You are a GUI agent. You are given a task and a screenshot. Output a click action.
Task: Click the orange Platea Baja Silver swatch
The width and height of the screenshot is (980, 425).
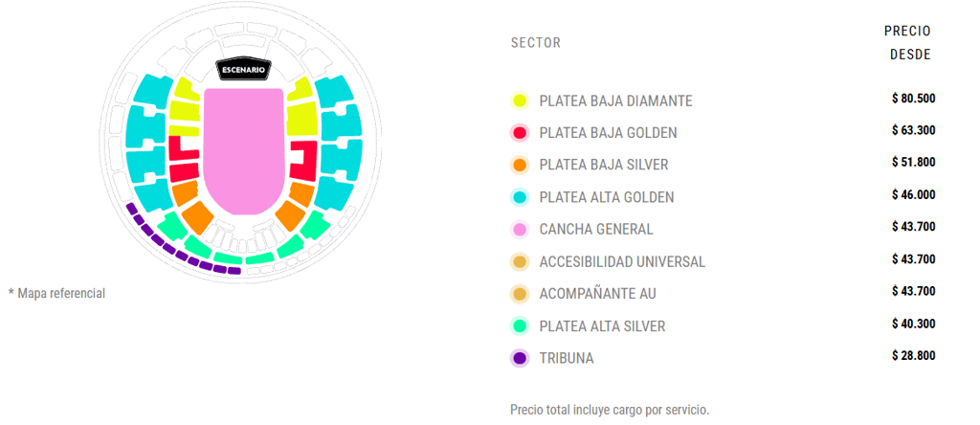[x=520, y=165]
